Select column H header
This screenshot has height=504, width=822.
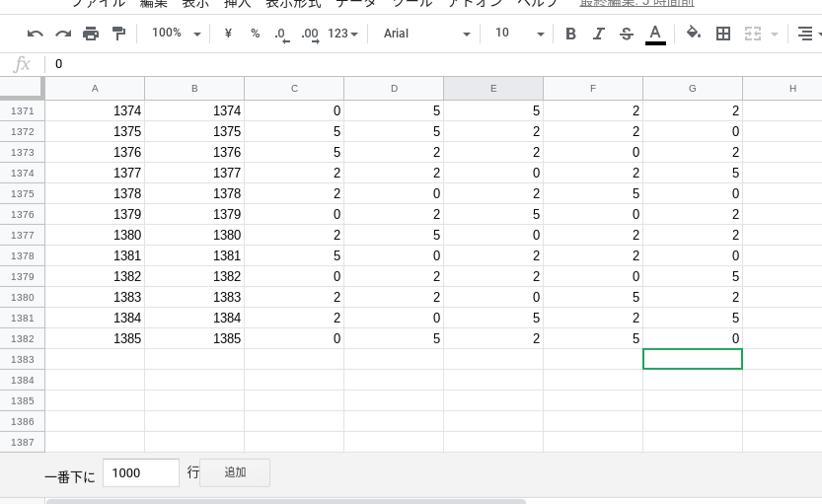tap(783, 89)
